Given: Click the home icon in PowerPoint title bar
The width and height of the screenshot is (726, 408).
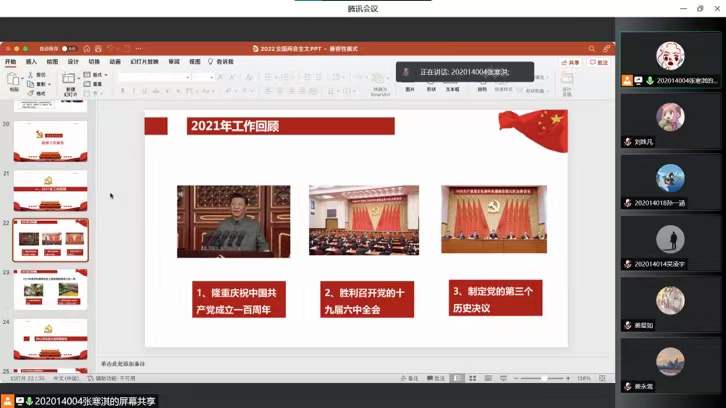Looking at the screenshot, I should [x=87, y=49].
